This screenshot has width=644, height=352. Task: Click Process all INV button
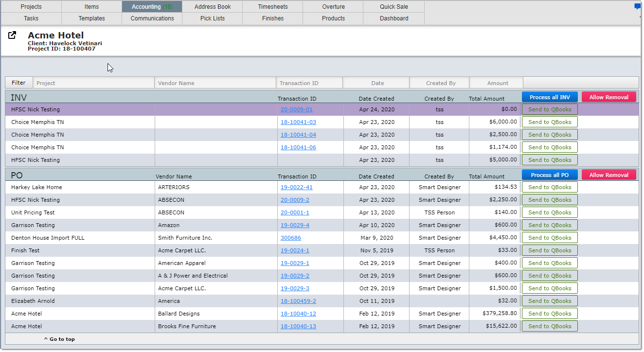[550, 97]
